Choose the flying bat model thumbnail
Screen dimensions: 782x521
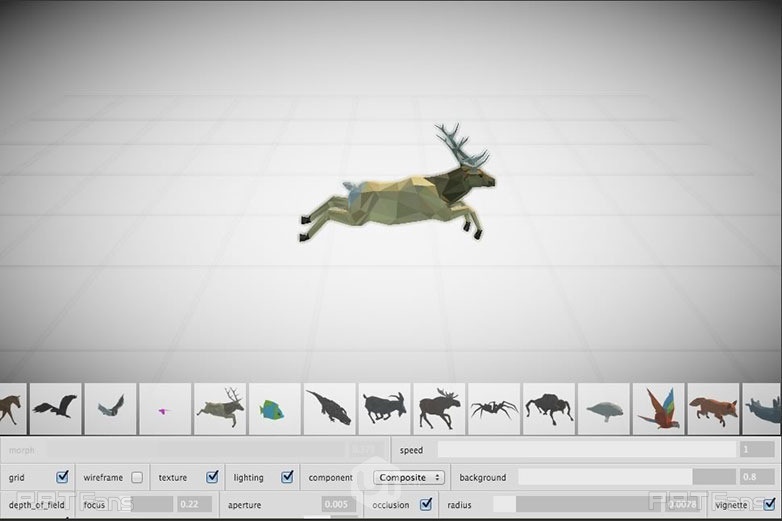point(110,408)
